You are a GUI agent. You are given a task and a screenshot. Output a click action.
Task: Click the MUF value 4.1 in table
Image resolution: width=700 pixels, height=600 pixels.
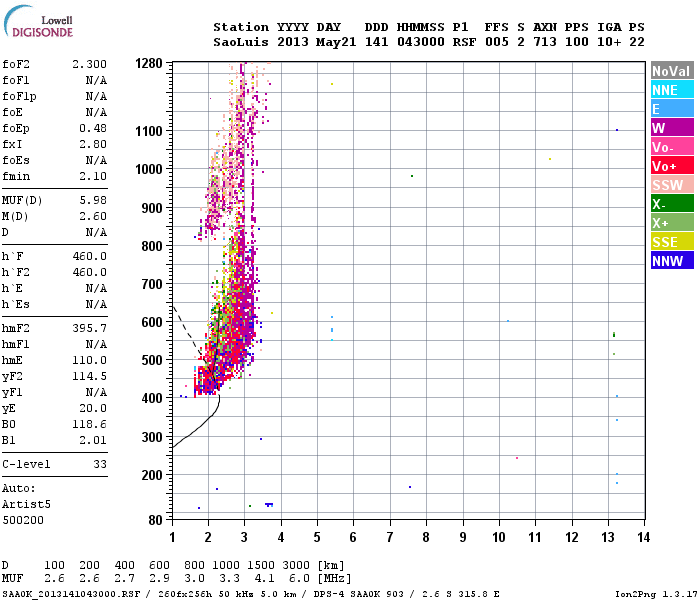(x=264, y=578)
